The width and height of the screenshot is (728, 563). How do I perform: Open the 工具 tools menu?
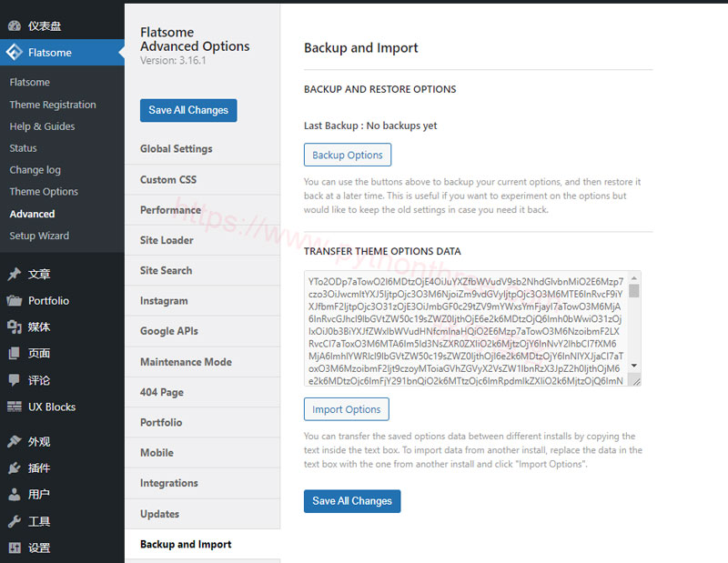pyautogui.click(x=62, y=521)
